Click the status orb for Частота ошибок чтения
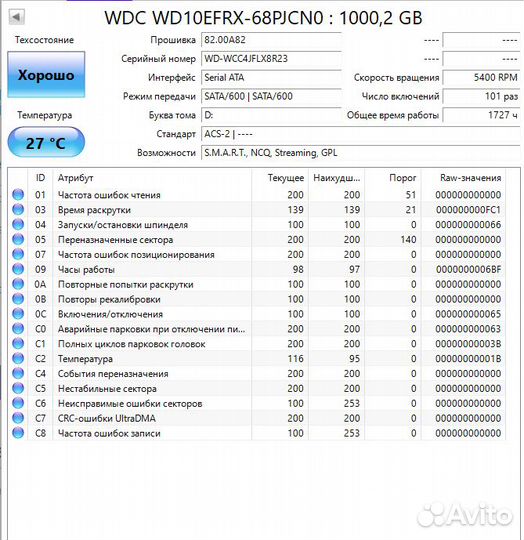524x540 pixels. tap(18, 195)
